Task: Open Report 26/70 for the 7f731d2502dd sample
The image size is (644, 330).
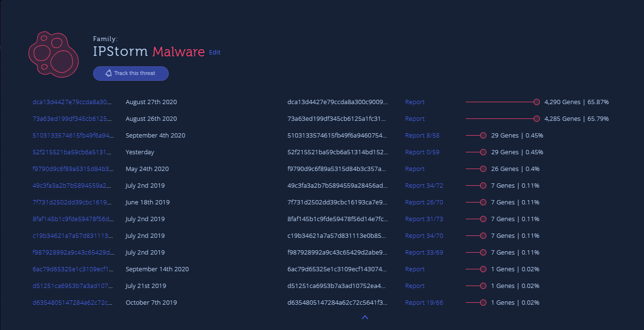Action: pos(424,202)
